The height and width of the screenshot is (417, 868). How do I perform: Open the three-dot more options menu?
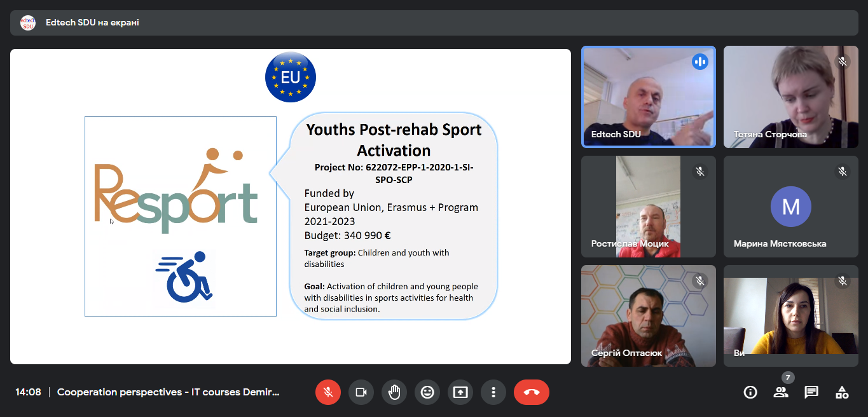(493, 392)
